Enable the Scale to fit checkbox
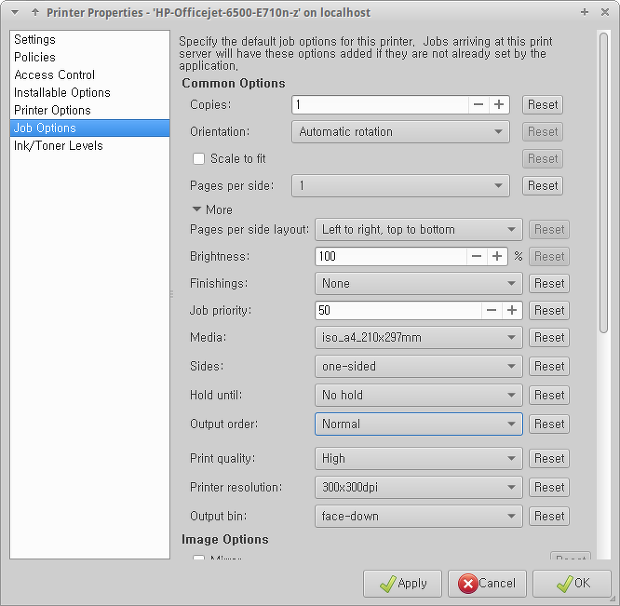This screenshot has width=620, height=606. (x=198, y=159)
